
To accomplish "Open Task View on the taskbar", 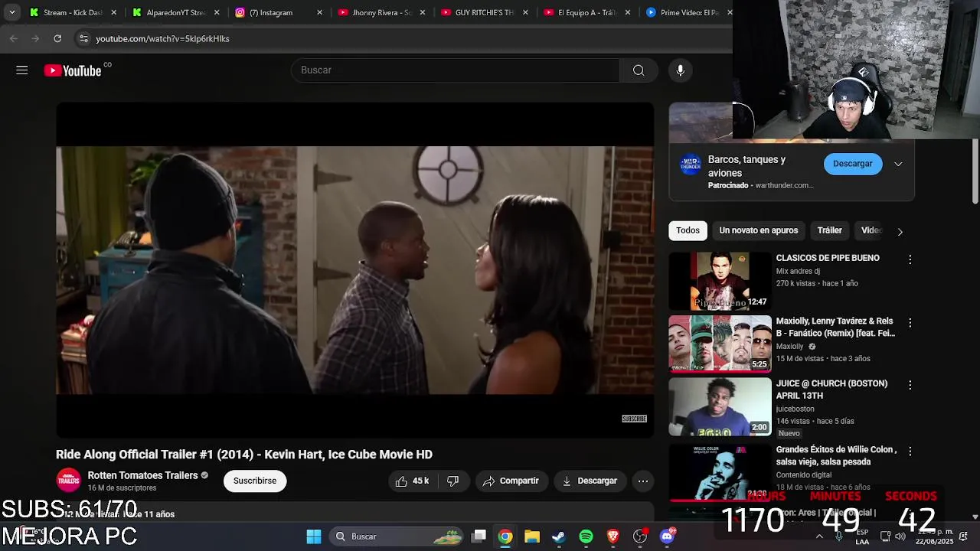I will pyautogui.click(x=479, y=536).
